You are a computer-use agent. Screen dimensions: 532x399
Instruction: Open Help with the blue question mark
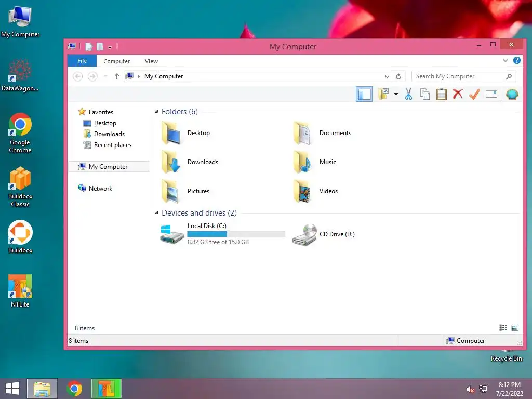[x=517, y=60]
